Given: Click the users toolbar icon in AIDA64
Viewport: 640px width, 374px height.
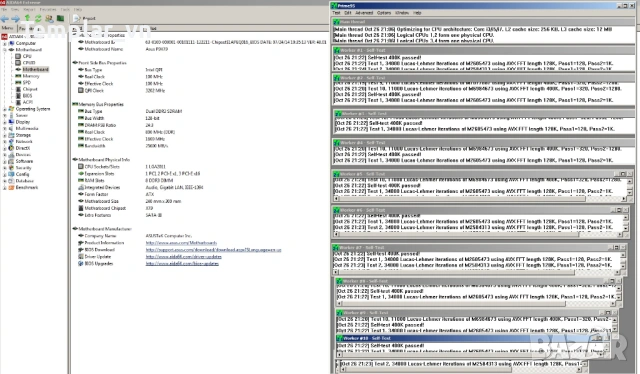Looking at the screenshot, I should (x=49, y=18).
